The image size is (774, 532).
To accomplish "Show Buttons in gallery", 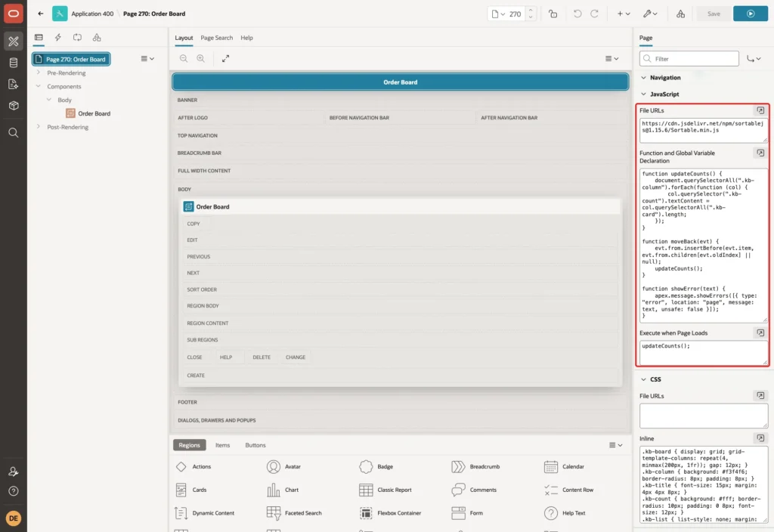I will coord(255,444).
